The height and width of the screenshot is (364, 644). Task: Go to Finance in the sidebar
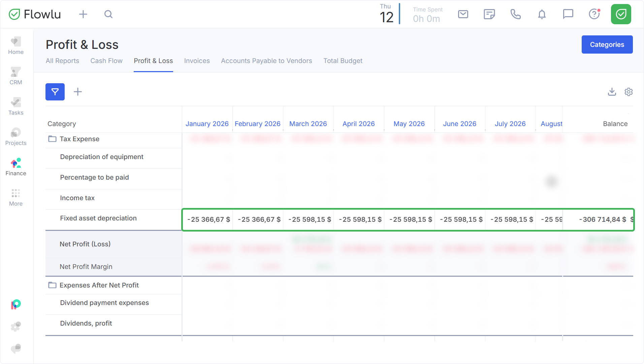click(x=16, y=167)
